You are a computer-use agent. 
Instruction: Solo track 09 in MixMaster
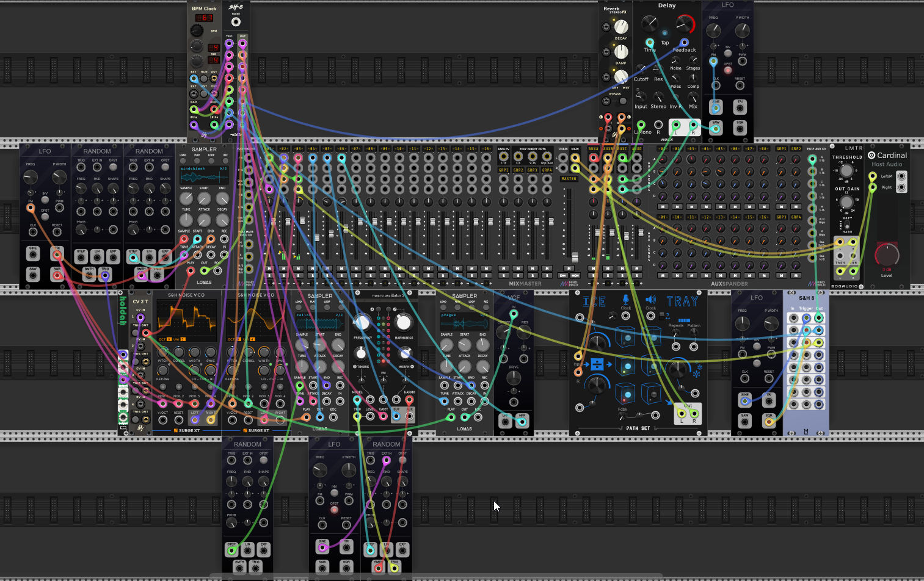(385, 276)
